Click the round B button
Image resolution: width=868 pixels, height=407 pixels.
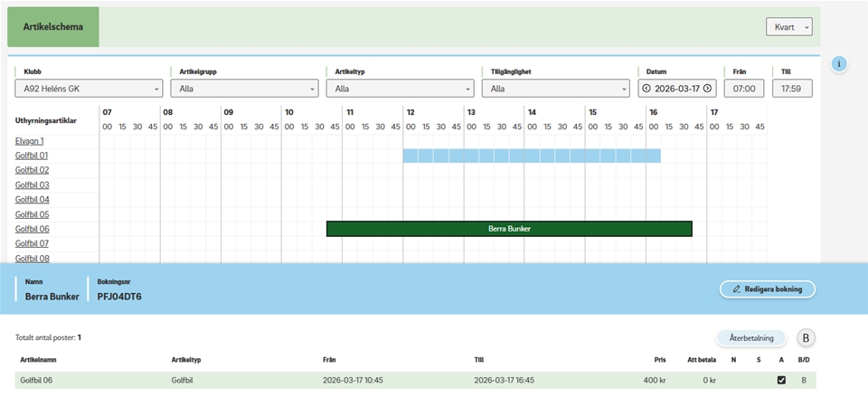(x=806, y=338)
